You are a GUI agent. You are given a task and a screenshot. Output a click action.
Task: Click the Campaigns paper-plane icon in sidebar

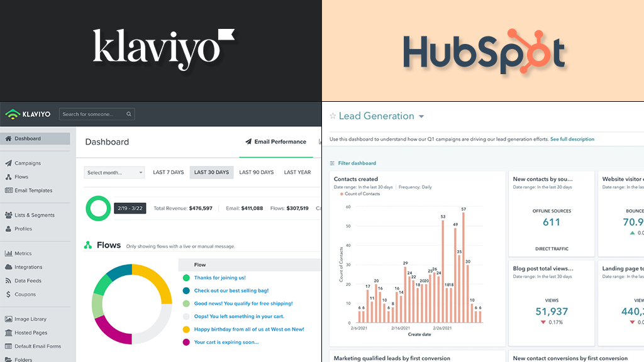[x=8, y=163]
